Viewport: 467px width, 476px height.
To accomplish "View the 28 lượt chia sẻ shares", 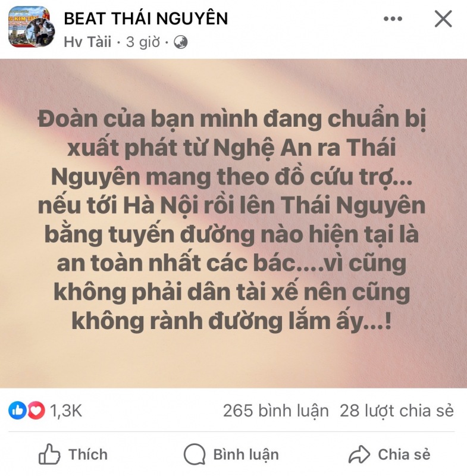I will click(397, 411).
